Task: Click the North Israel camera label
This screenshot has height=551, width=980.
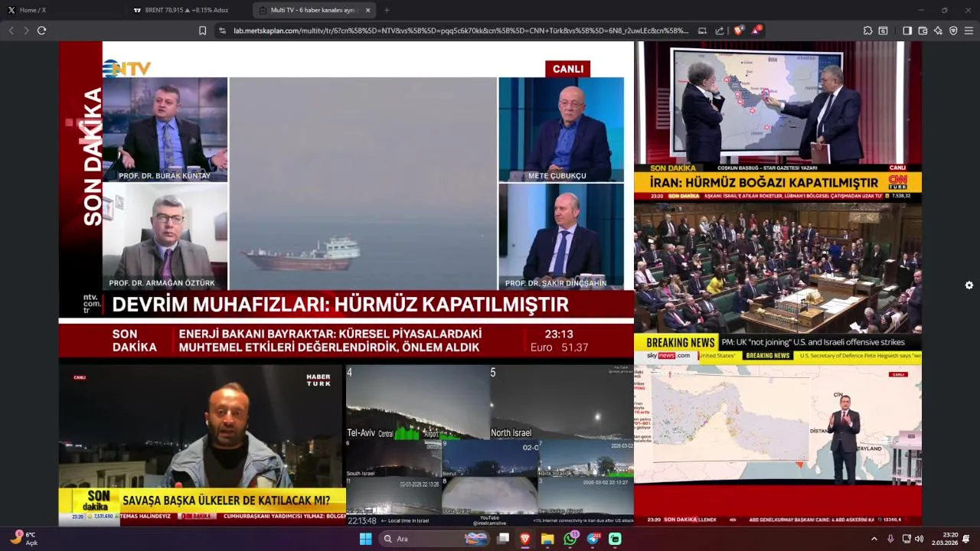Action: tap(511, 433)
